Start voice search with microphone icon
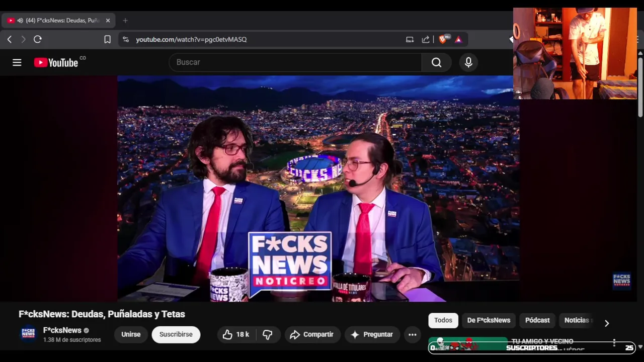This screenshot has width=644, height=362. click(468, 62)
